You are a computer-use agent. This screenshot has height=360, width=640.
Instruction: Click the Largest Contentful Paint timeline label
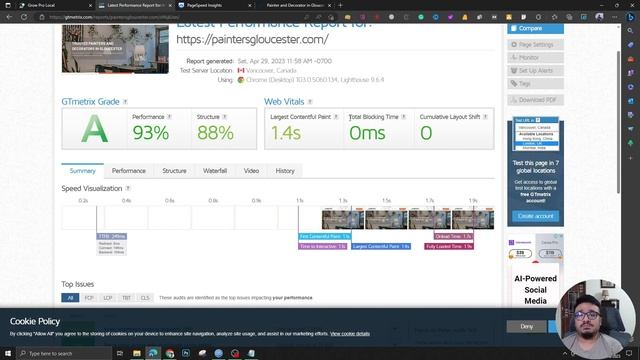pos(381,247)
